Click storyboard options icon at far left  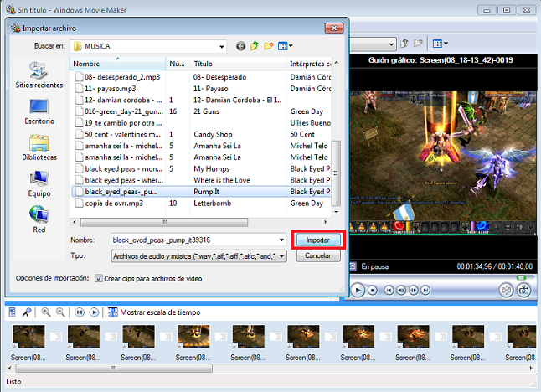click(x=12, y=312)
